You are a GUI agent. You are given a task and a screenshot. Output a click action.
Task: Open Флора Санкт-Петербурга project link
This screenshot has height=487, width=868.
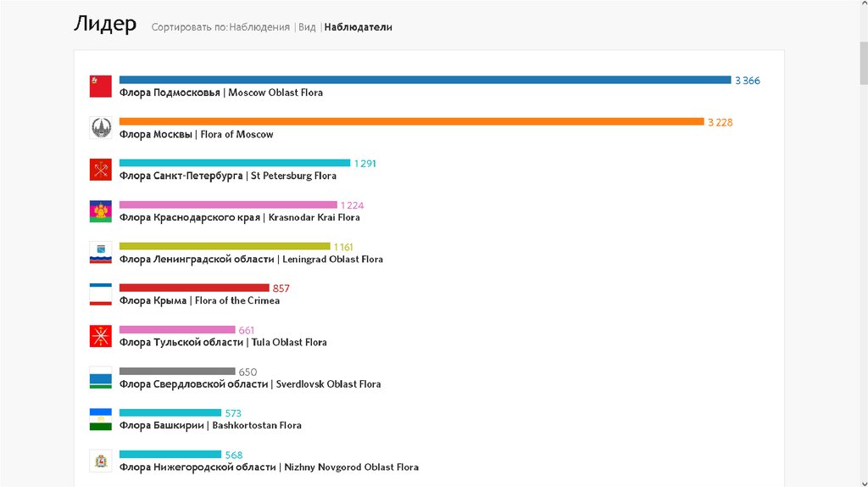[228, 176]
